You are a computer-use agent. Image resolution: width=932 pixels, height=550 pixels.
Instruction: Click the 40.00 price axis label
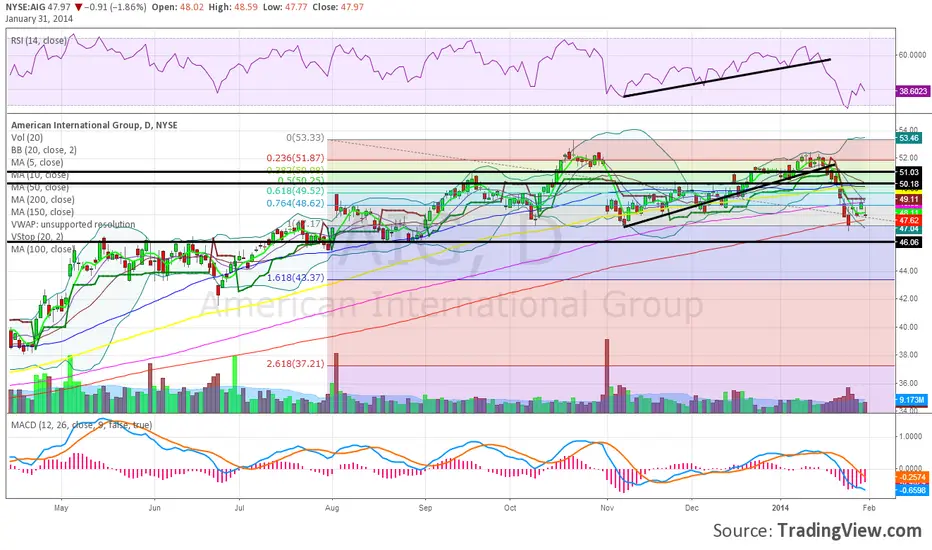pyautogui.click(x=908, y=327)
